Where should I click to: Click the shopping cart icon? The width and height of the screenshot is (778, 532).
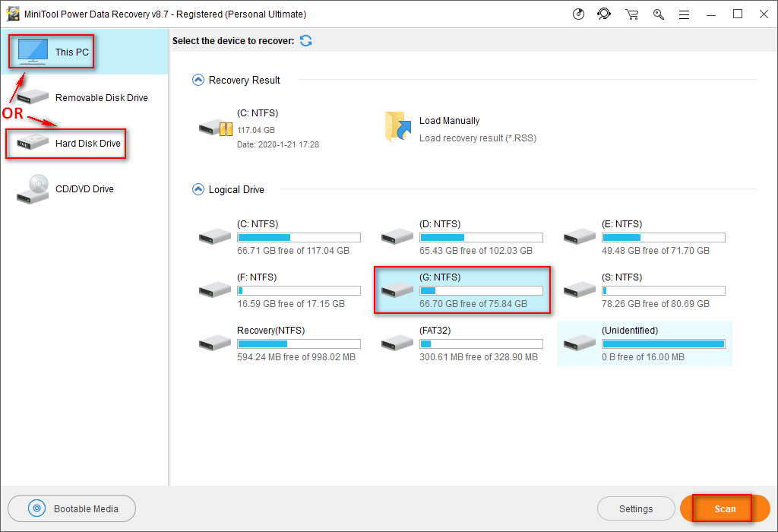tap(631, 14)
